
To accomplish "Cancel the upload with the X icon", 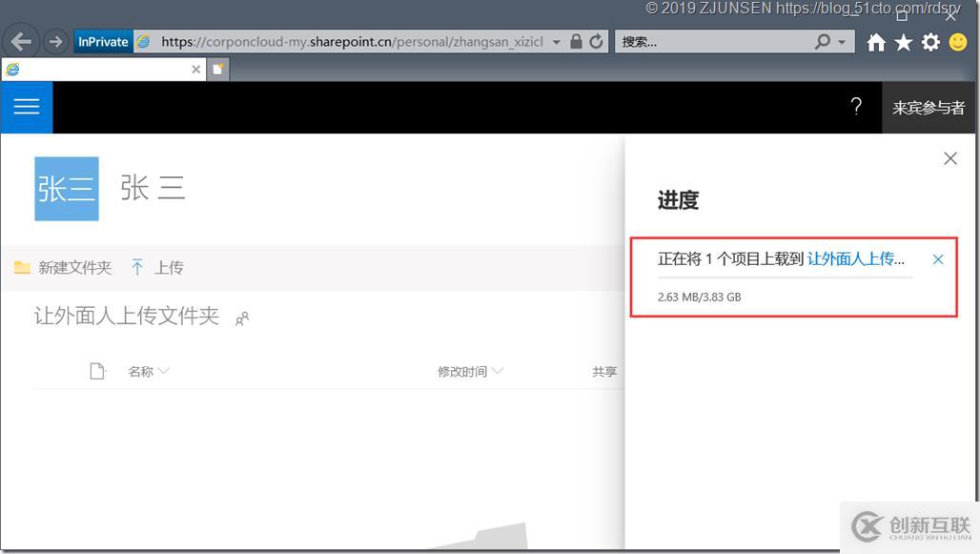I will (x=937, y=258).
